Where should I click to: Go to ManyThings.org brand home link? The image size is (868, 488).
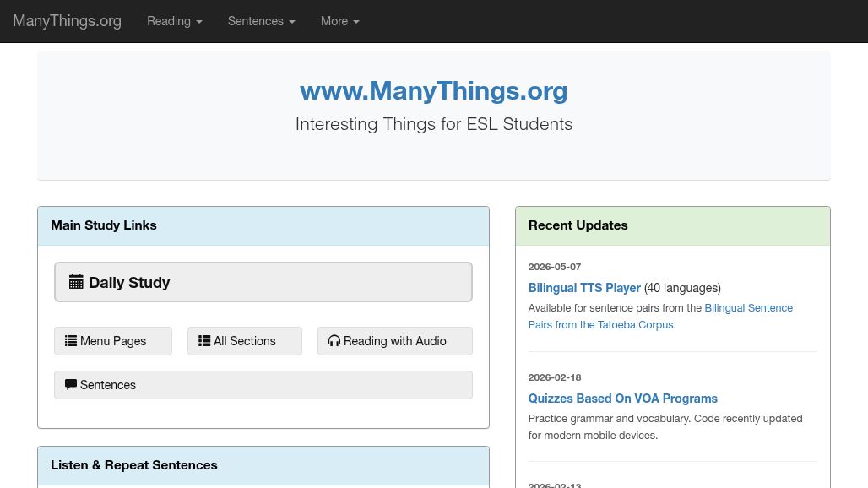[x=67, y=21]
